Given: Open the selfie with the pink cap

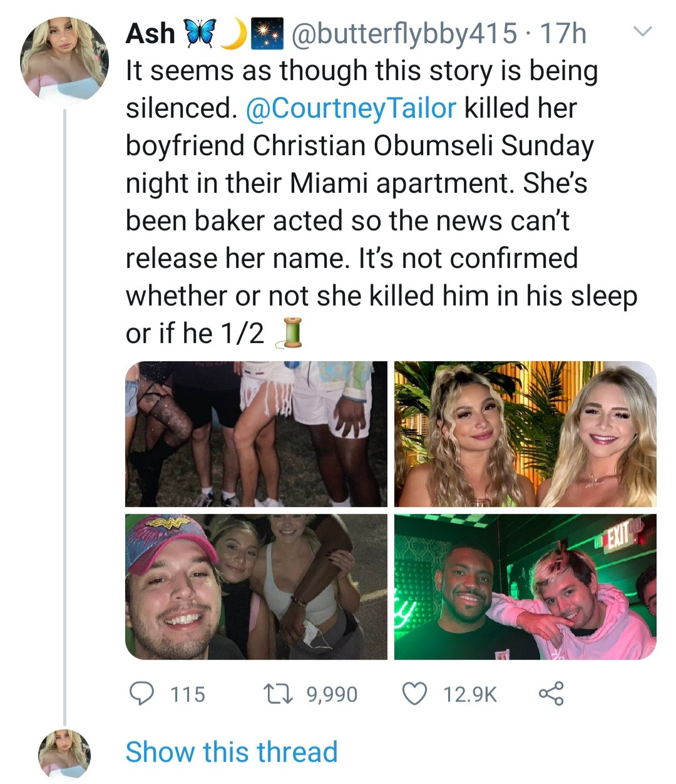Looking at the screenshot, I should [x=256, y=587].
